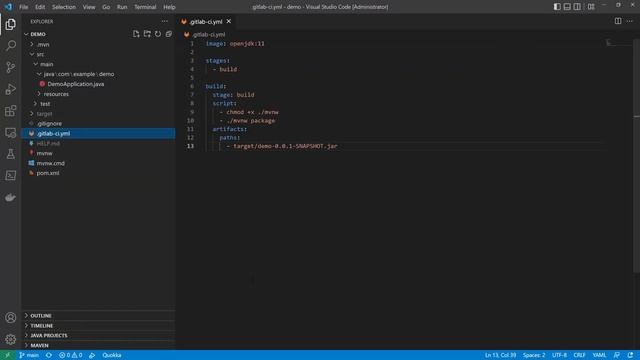The width and height of the screenshot is (640, 360).
Task: Open the mvnw.cmd file
Action: [98, 163]
